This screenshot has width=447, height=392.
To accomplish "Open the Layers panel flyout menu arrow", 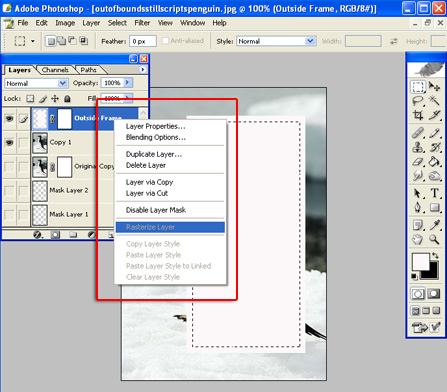I will pyautogui.click(x=143, y=70).
